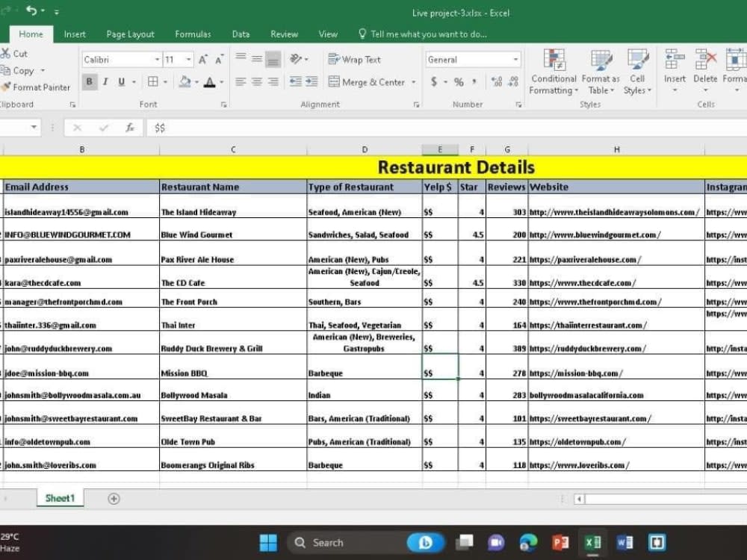
Task: Switch to the Formulas tab
Action: pos(193,34)
